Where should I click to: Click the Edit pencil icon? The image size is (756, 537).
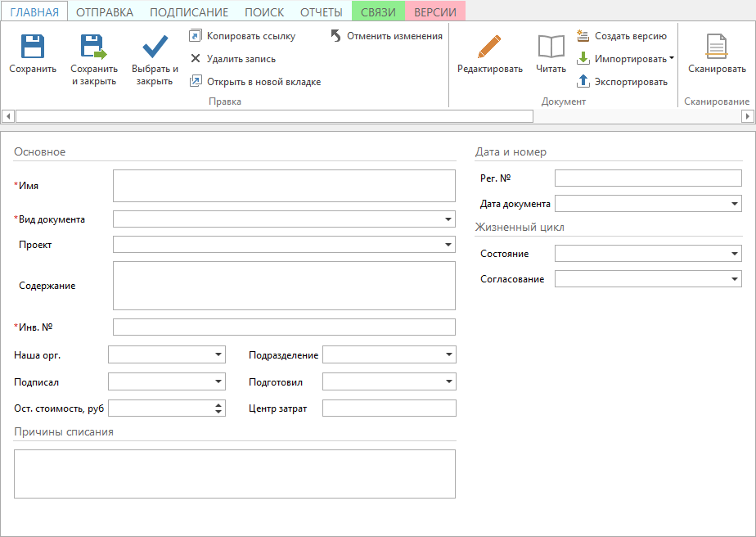[x=489, y=47]
